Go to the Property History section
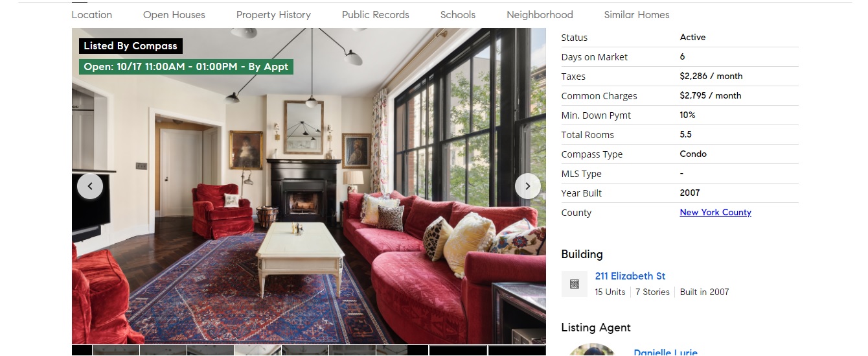Screen dimensions: 868x356 pos(273,14)
